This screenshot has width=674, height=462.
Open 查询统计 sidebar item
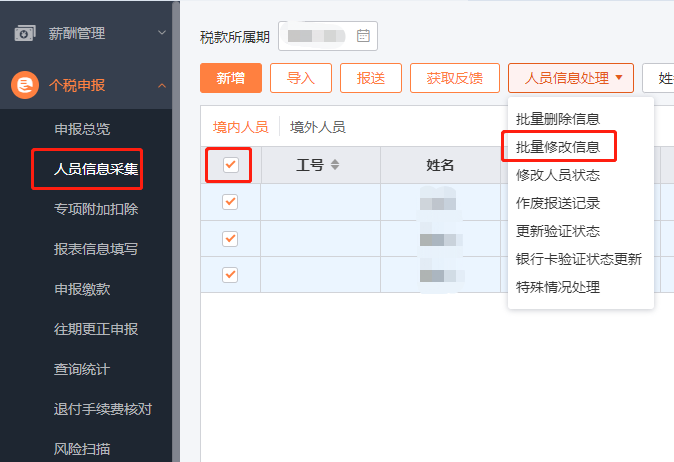[x=82, y=369]
